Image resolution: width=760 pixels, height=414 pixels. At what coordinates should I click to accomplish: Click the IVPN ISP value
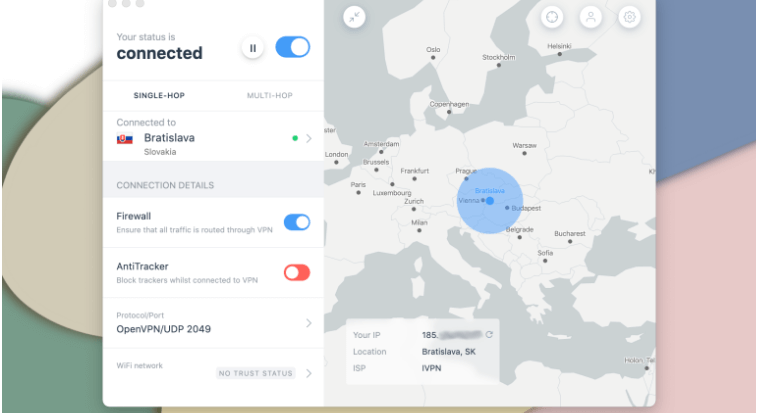click(431, 368)
